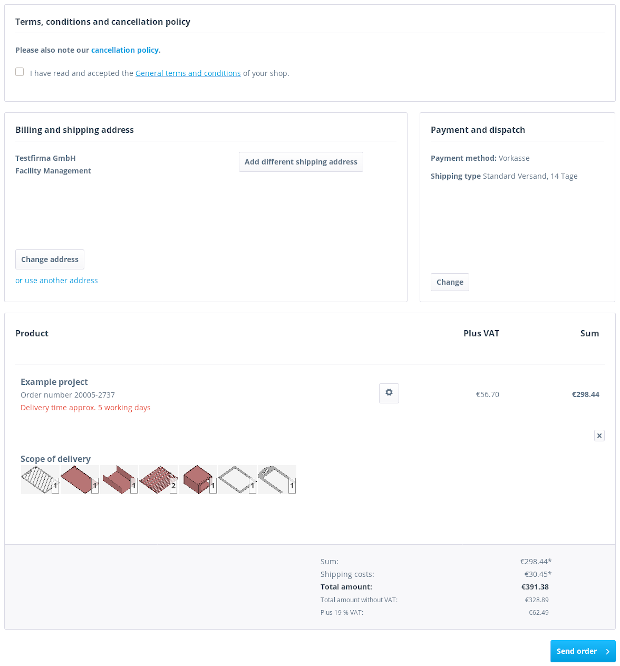Select the gray square frame thumbnail
Image resolution: width=620 pixels, height=666 pixels.
coord(237,480)
